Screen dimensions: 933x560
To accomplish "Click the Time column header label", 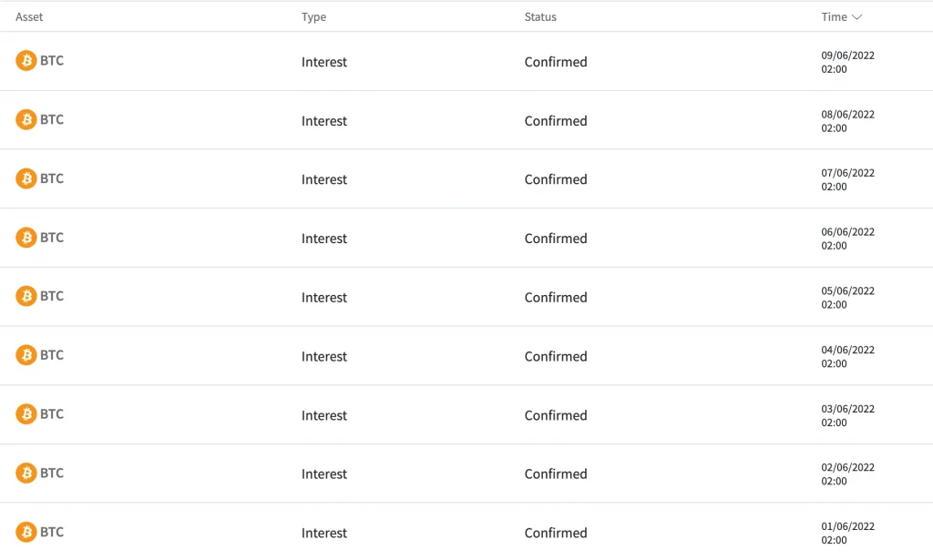I will click(834, 17).
